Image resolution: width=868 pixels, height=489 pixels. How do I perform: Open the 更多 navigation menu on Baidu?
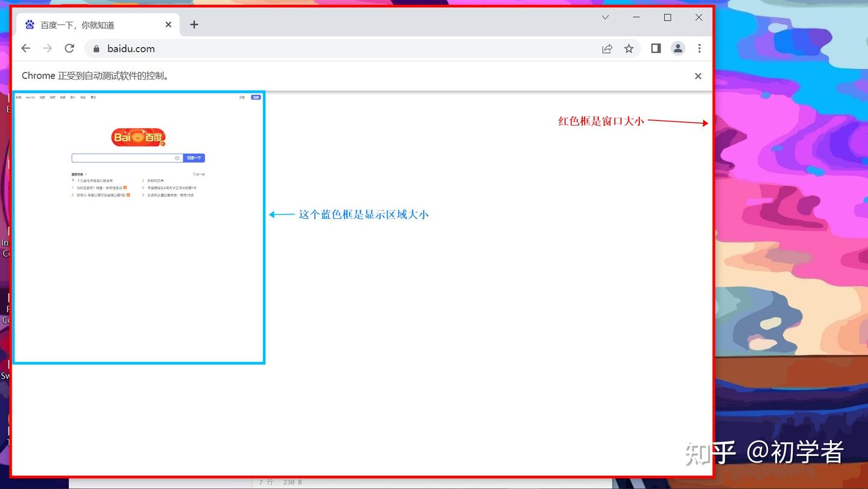93,97
